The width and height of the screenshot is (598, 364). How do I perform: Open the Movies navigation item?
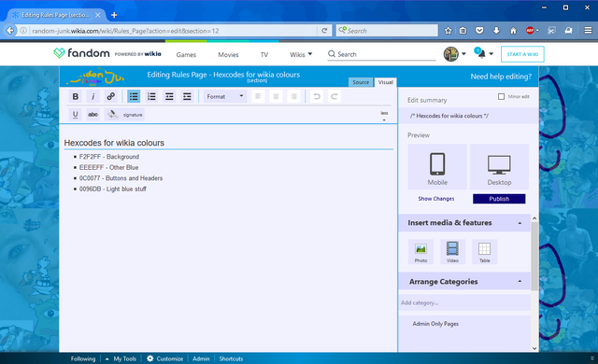228,54
